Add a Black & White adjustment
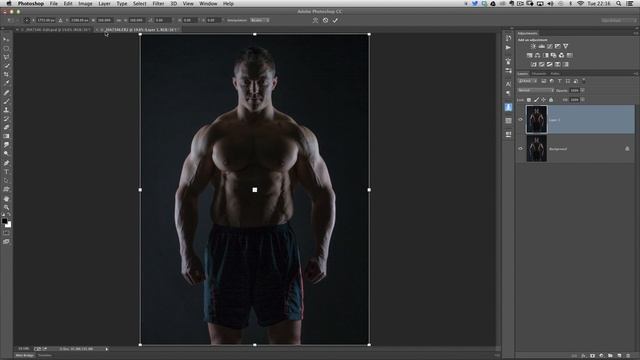 click(546, 56)
